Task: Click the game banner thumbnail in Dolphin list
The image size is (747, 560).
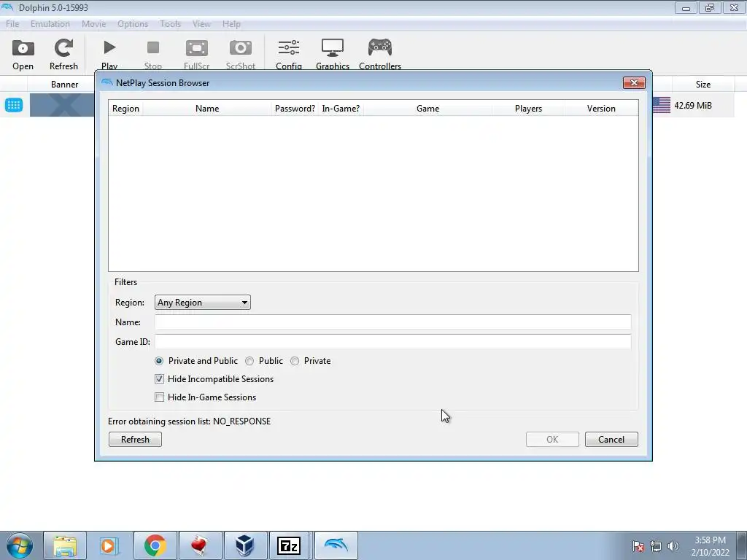Action: 62,105
